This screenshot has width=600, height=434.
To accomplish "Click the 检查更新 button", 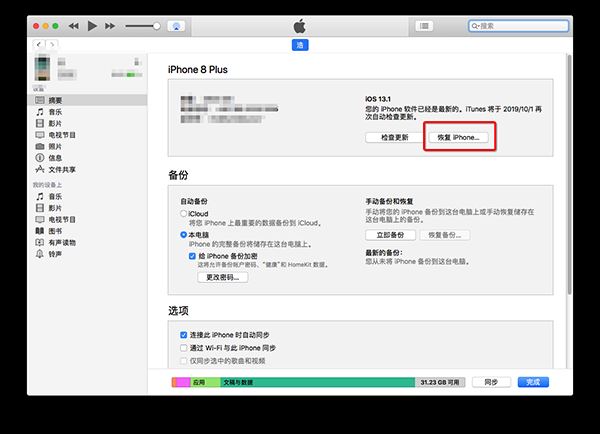I will tap(390, 136).
